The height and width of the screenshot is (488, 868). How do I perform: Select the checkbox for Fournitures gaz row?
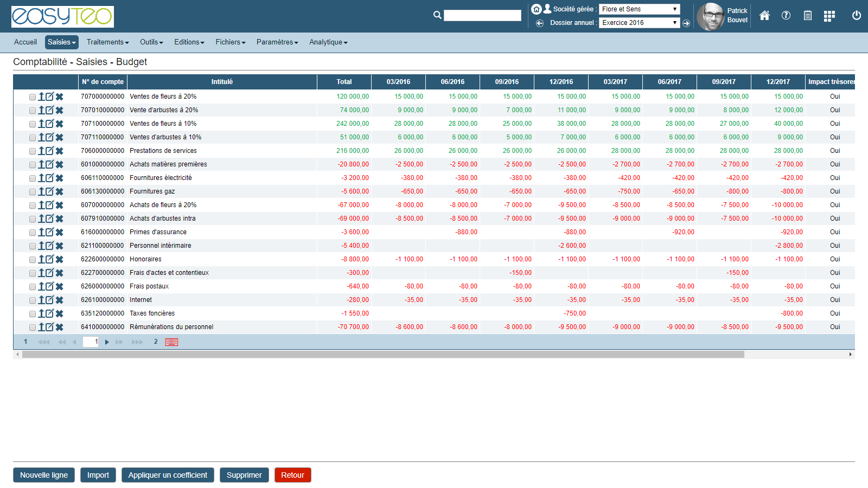(33, 192)
